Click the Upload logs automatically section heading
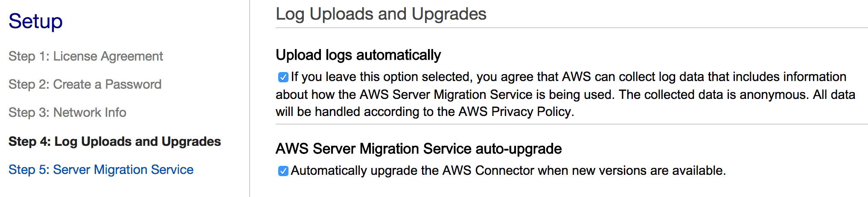Image resolution: width=868 pixels, height=197 pixels. (x=358, y=55)
